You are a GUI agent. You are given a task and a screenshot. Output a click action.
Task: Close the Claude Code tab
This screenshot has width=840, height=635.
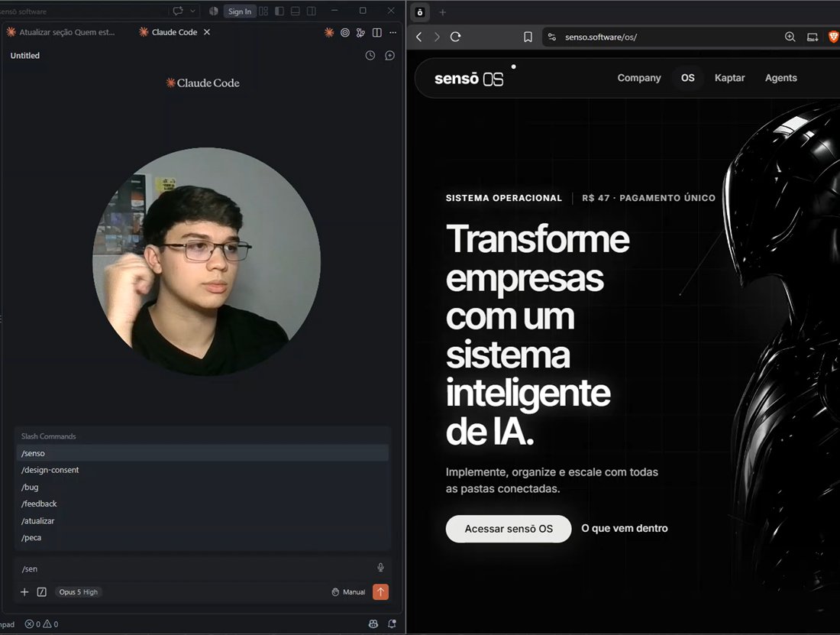[207, 32]
